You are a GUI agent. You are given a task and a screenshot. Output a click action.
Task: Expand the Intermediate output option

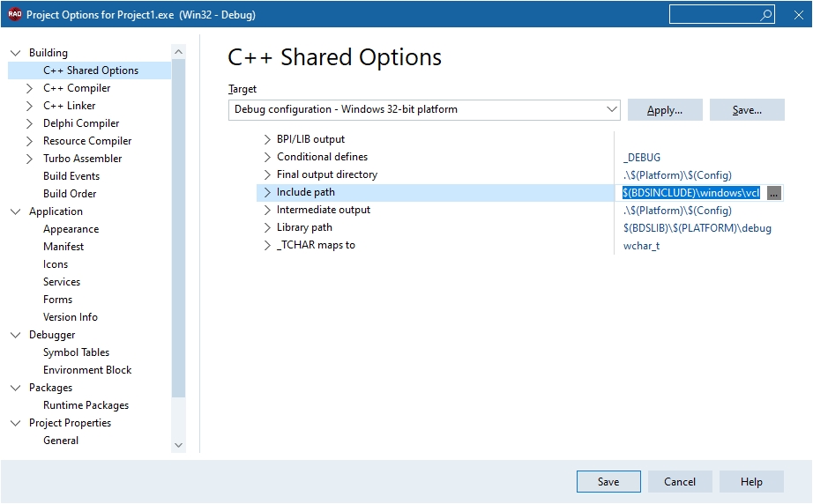(267, 210)
